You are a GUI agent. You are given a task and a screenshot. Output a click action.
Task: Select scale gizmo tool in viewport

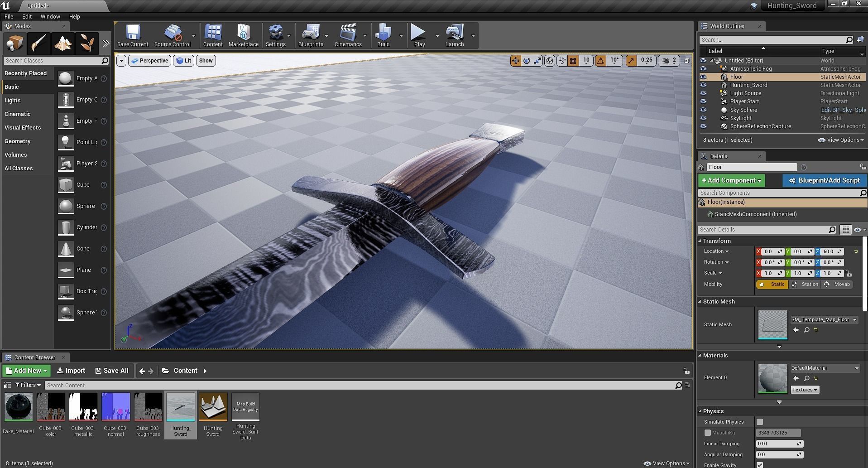(x=537, y=60)
